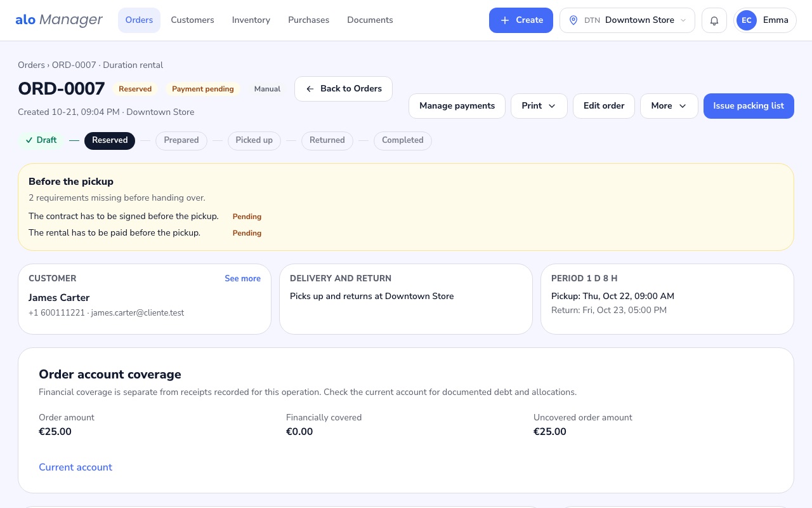The height and width of the screenshot is (508, 812).
Task: Click the Pending status for rental payment
Action: pos(247,233)
